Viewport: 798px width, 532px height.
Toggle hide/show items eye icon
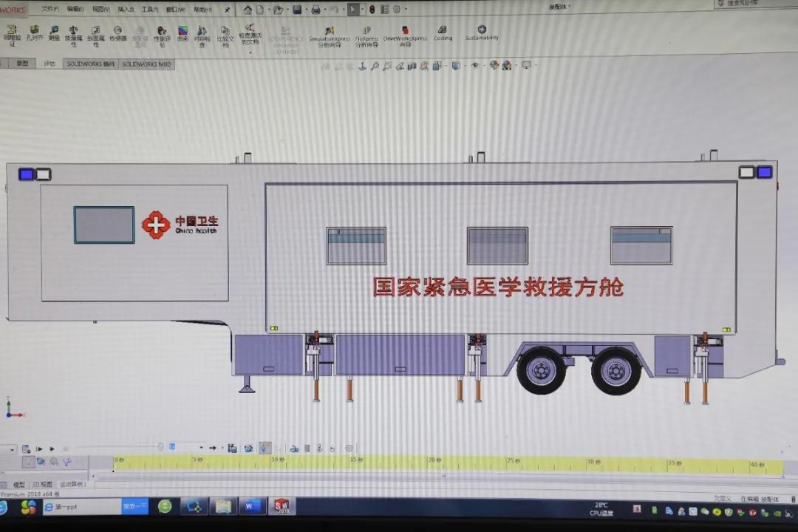coord(474,66)
